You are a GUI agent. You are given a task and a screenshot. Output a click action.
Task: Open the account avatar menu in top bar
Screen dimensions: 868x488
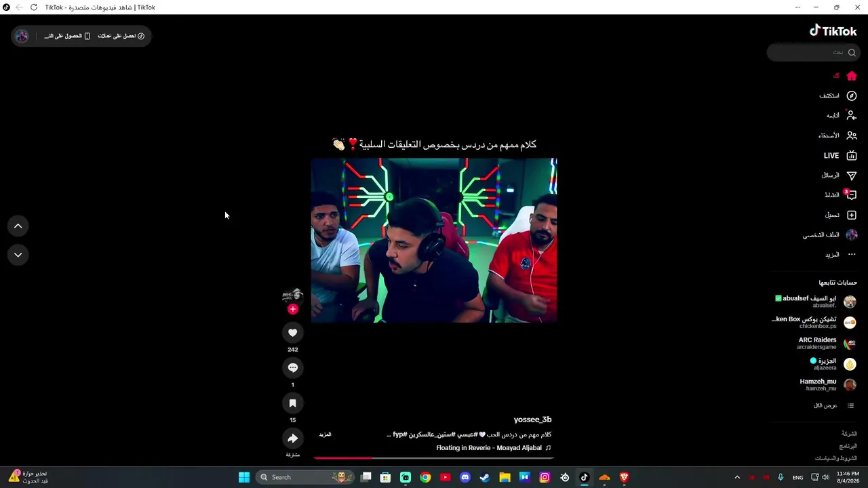(x=22, y=36)
